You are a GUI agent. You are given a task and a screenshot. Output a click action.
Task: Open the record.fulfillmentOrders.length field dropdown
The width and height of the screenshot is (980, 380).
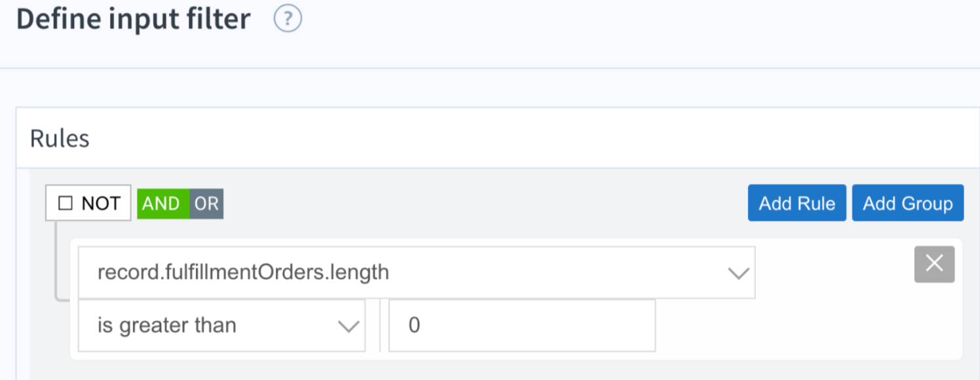[417, 272]
